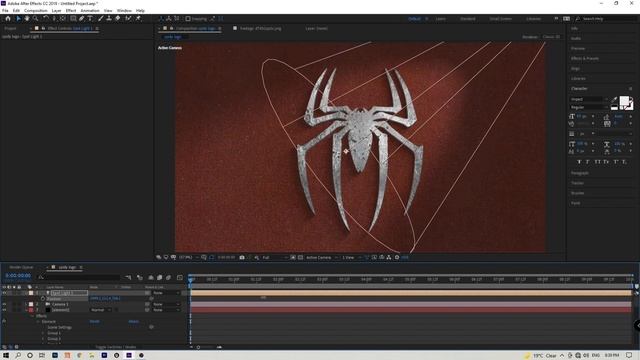
Task: Select the Brush tool
Action: pyautogui.click(x=100, y=18)
